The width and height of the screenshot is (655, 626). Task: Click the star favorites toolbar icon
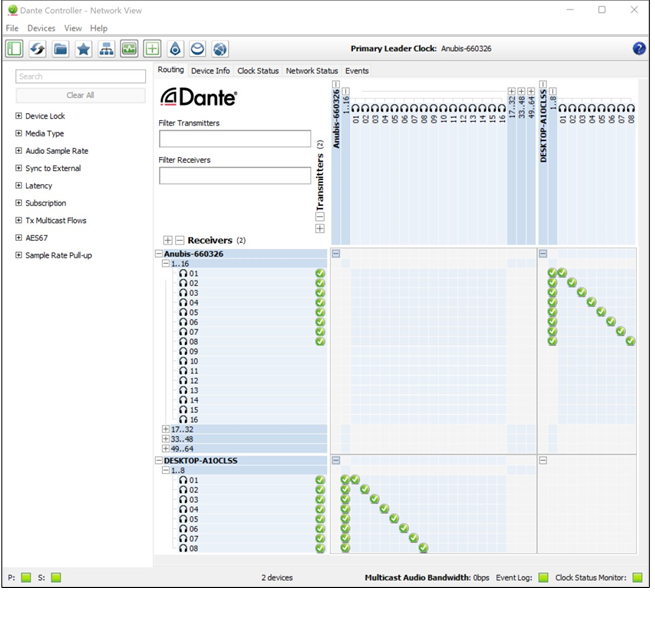pyautogui.click(x=84, y=49)
